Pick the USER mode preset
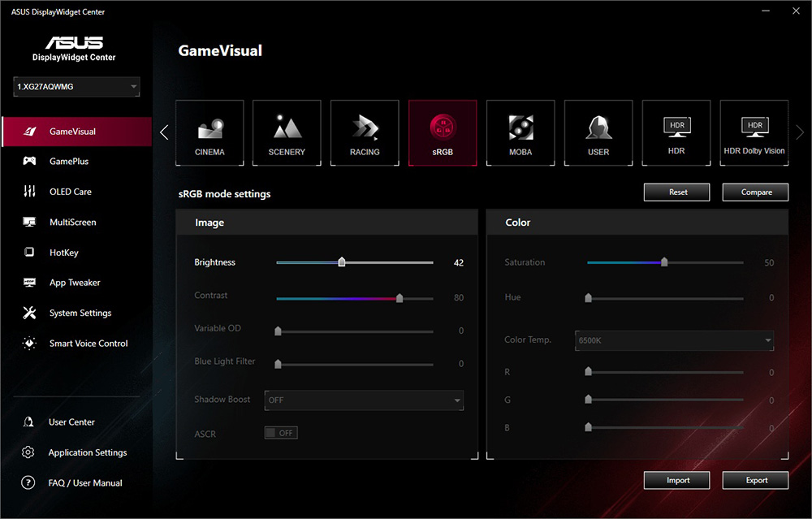The image size is (812, 519). 598,133
